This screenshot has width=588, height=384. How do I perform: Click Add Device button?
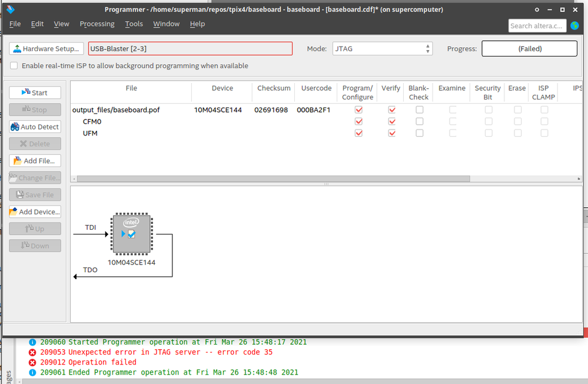pos(35,212)
